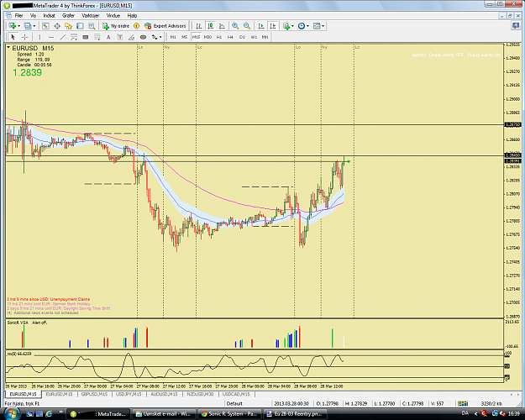Select the Equidistant Channel tool
Image resolution: width=525 pixels, height=420 pixels.
(74, 37)
